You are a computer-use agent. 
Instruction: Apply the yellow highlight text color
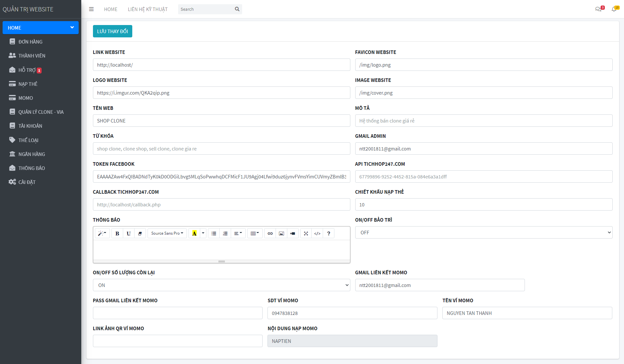[x=194, y=233]
